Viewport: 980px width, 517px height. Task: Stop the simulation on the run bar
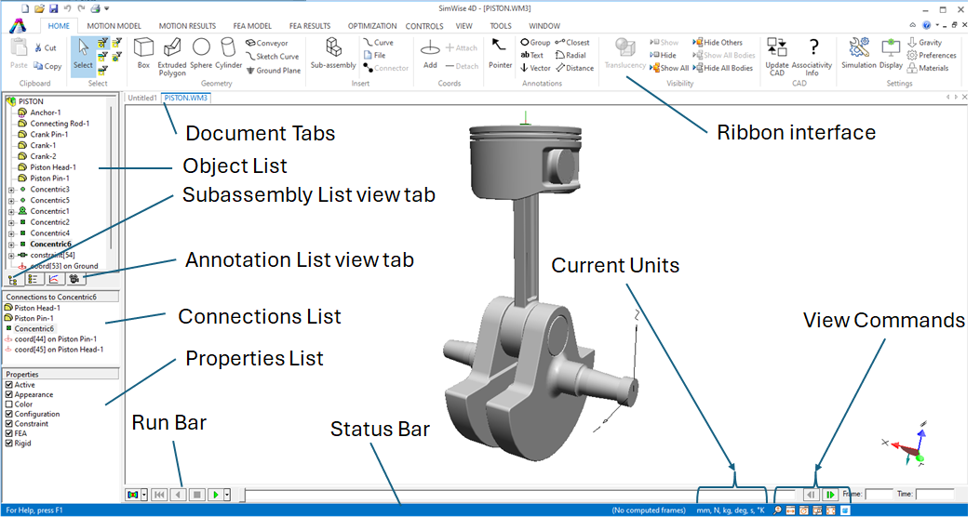pos(197,495)
